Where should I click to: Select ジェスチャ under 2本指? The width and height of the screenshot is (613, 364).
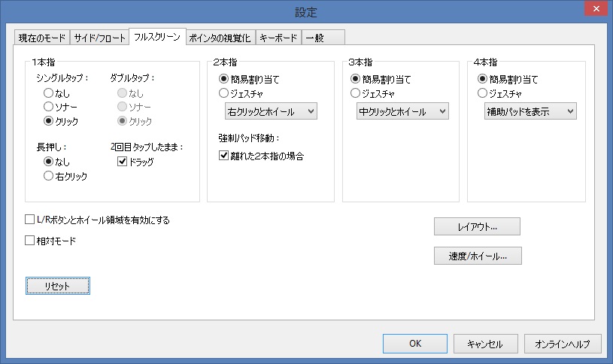tap(223, 93)
